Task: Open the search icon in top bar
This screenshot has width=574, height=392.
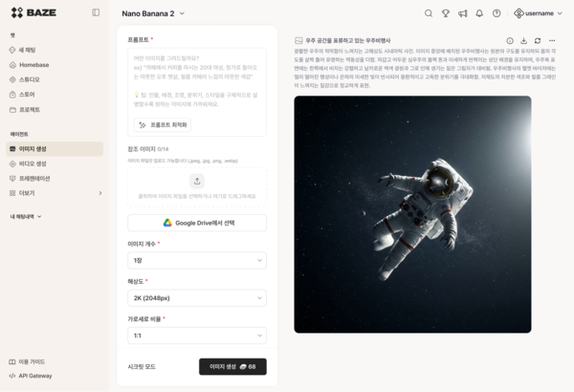Action: tap(429, 13)
